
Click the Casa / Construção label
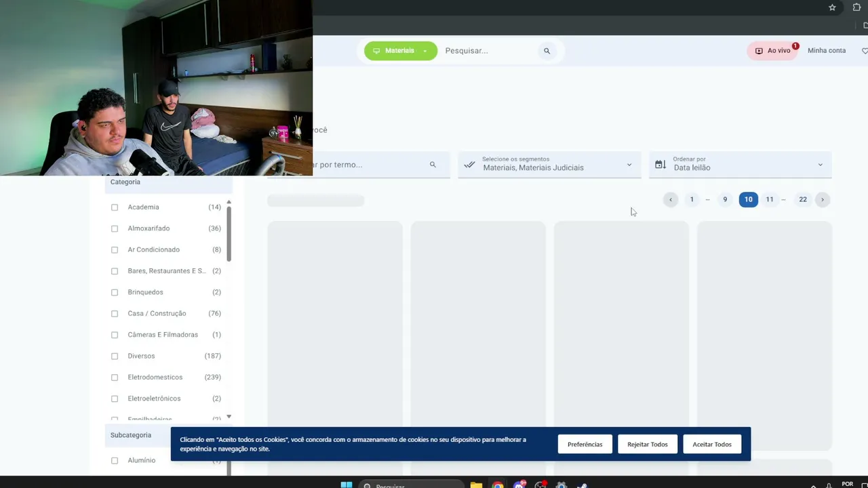[x=157, y=314]
